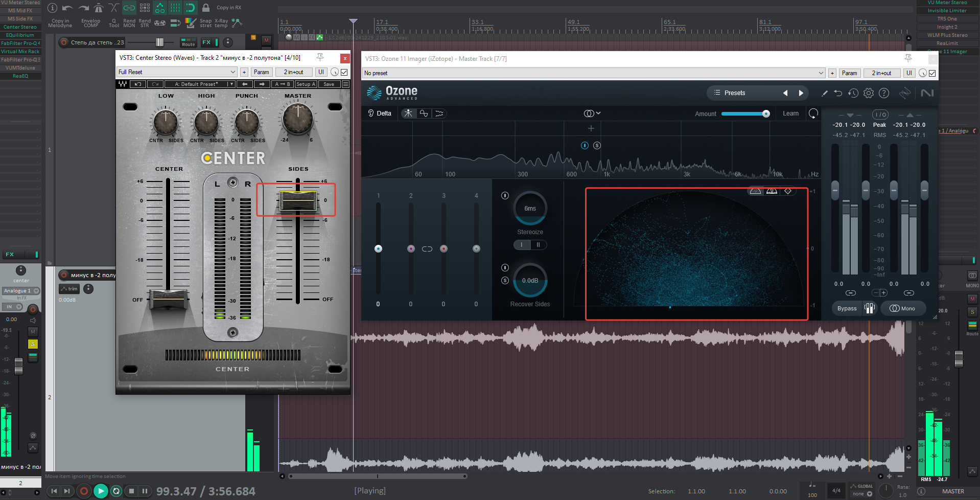Toggle the metronome icon
The height and width of the screenshot is (500, 980).
tap(99, 8)
